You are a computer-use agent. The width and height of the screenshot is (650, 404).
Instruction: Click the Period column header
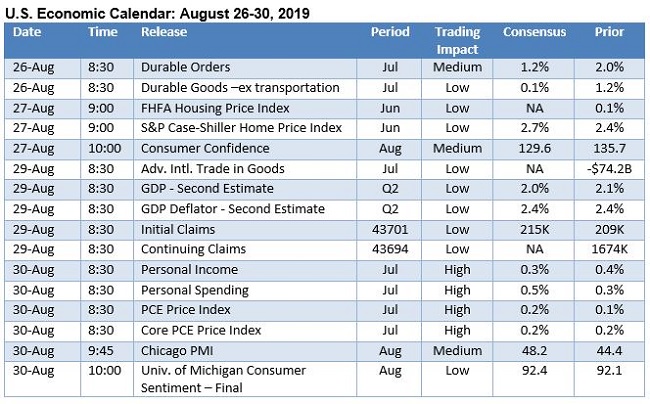click(390, 32)
